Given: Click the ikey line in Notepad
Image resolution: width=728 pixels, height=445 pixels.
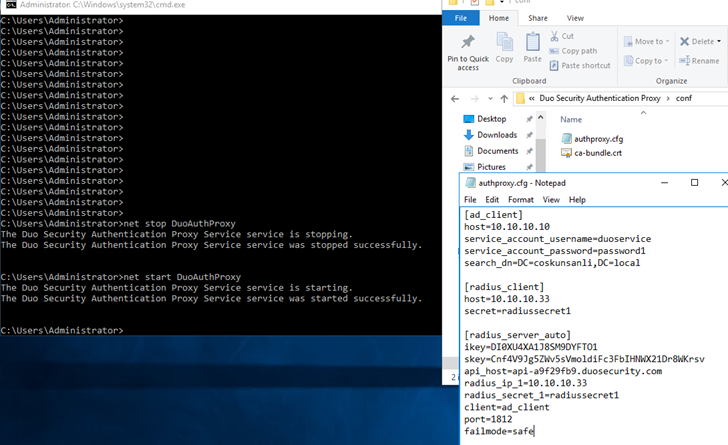Looking at the screenshot, I should coord(531,347).
